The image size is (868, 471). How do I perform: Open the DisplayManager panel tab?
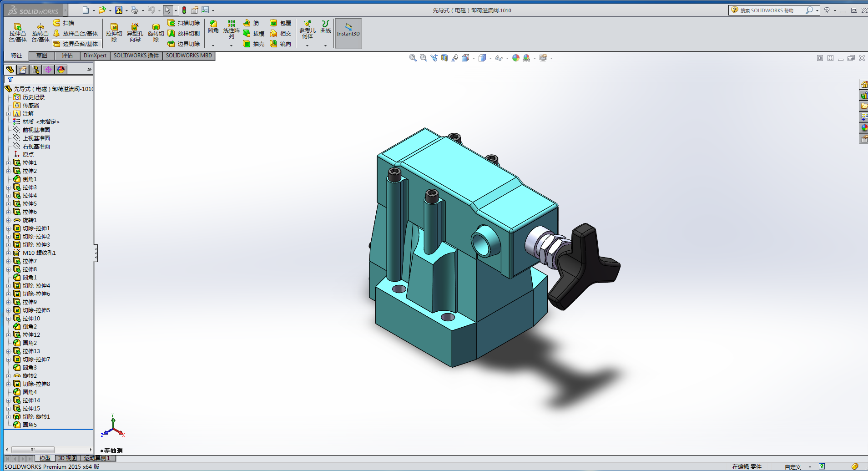61,69
